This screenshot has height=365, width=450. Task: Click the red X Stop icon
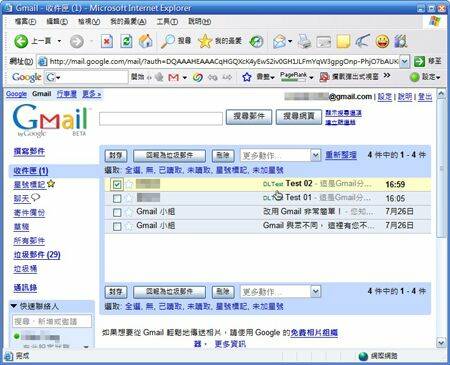107,41
